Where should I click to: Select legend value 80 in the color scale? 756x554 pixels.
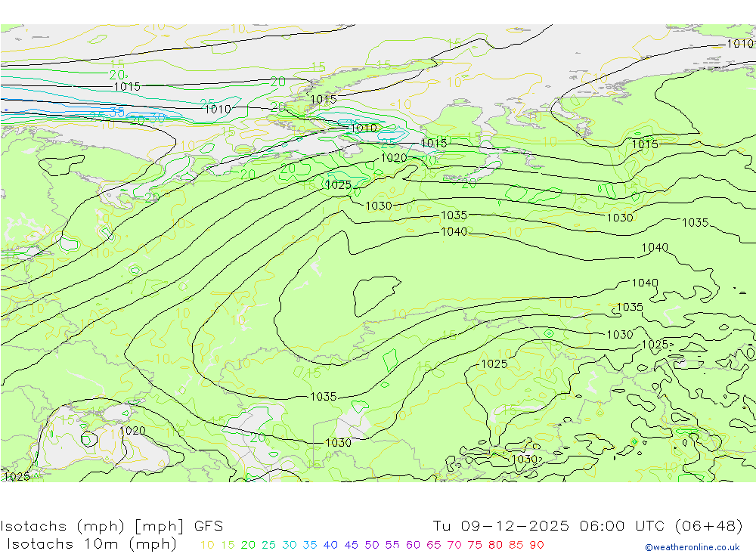point(496,545)
